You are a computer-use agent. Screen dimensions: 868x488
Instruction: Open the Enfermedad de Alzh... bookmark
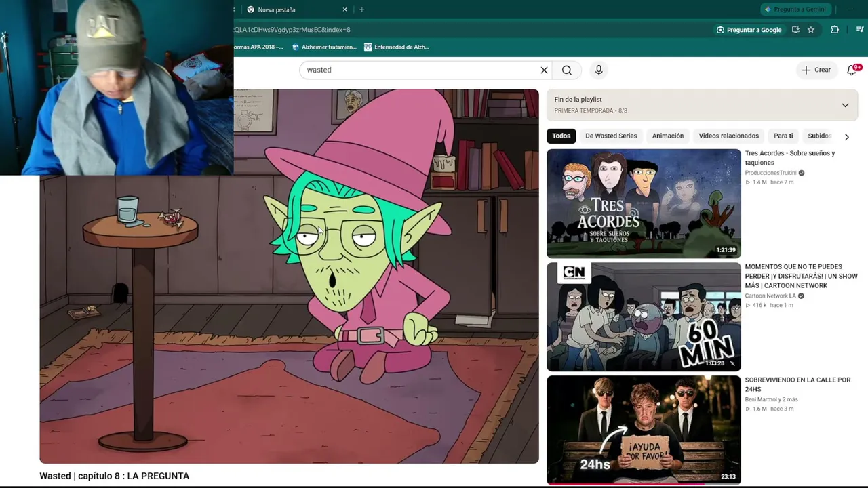click(397, 47)
